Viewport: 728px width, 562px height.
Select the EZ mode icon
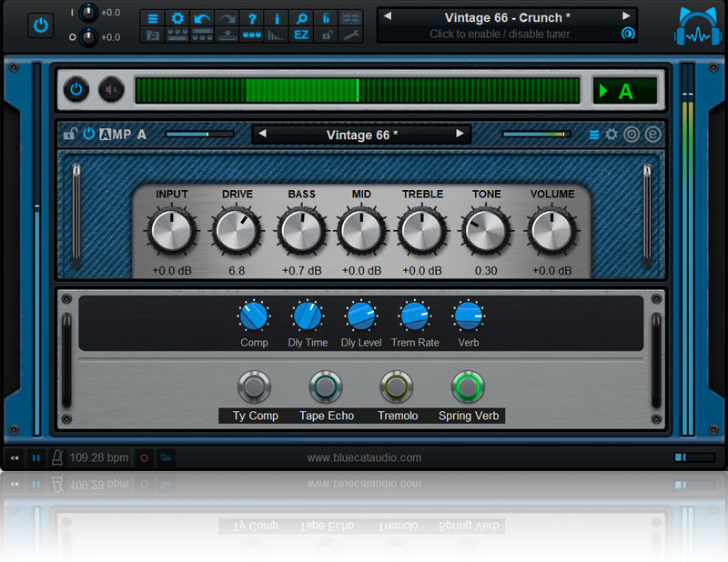pos(301,35)
